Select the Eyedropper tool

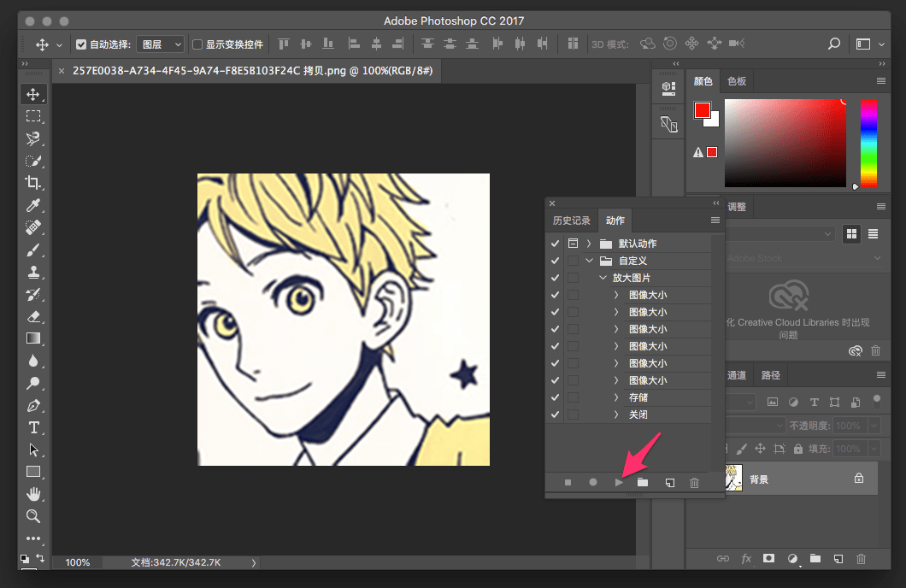33,205
